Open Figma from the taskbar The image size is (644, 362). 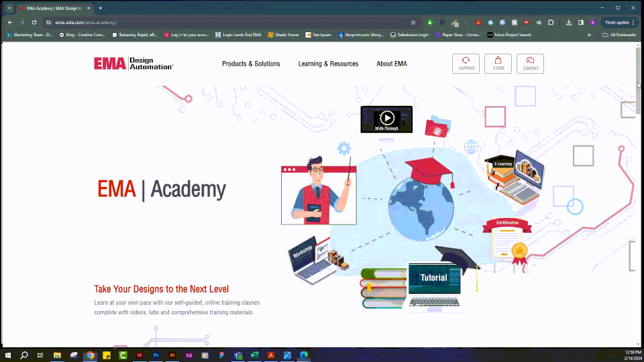pyautogui.click(x=221, y=355)
